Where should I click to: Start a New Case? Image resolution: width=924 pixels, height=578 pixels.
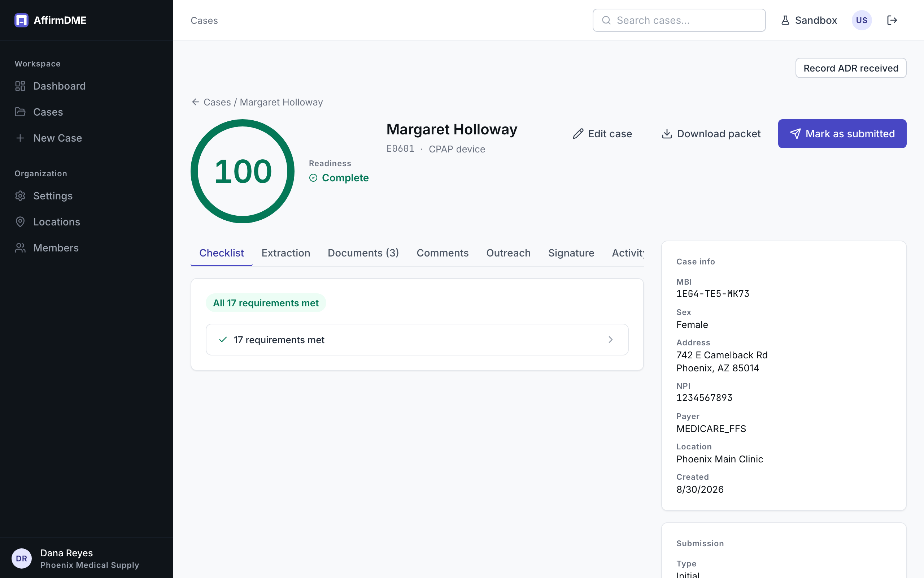click(48, 138)
